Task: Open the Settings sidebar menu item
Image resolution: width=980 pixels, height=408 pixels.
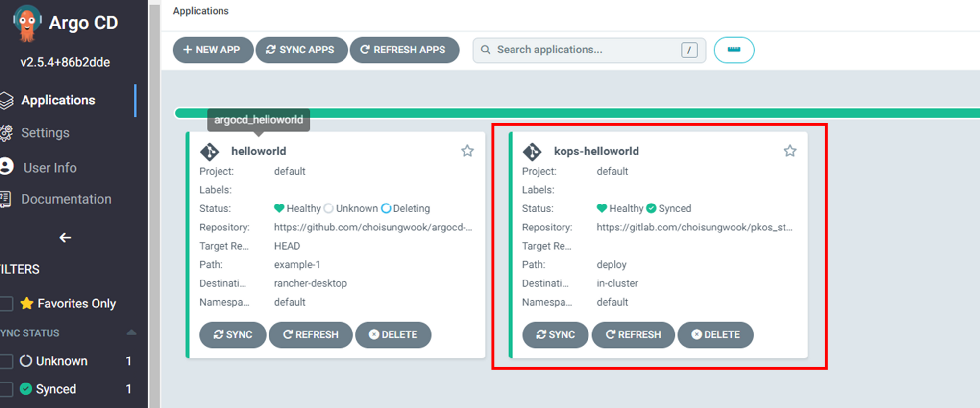Action: (x=45, y=133)
